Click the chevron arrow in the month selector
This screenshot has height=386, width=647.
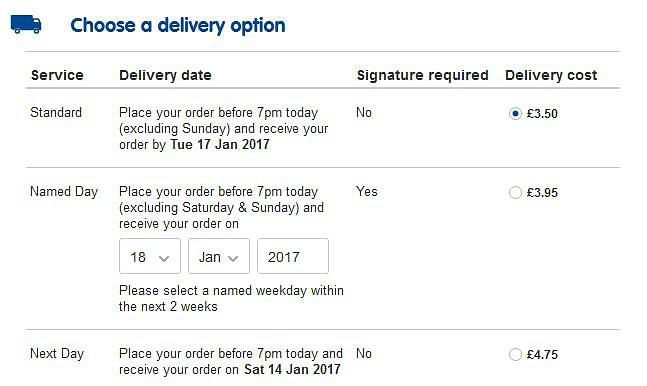233,259
